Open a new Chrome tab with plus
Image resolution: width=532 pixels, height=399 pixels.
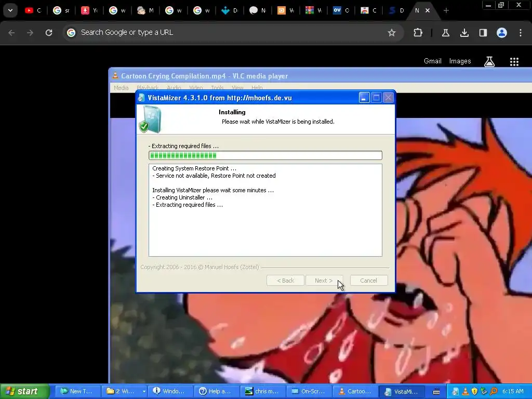click(446, 10)
